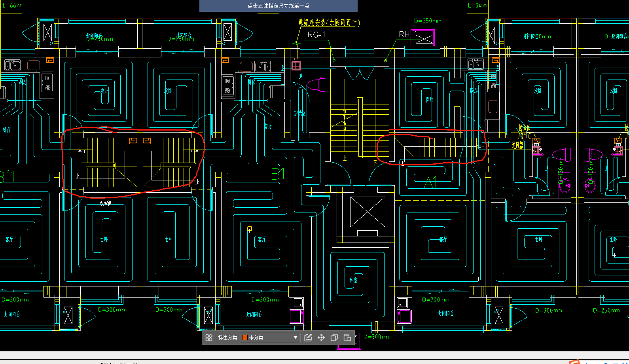Click the 衣帽间 room label
The image size is (629, 364).
point(106,203)
